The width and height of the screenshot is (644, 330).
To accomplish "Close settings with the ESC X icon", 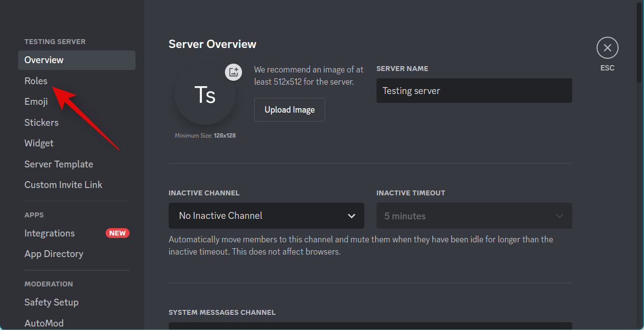I will coord(607,48).
